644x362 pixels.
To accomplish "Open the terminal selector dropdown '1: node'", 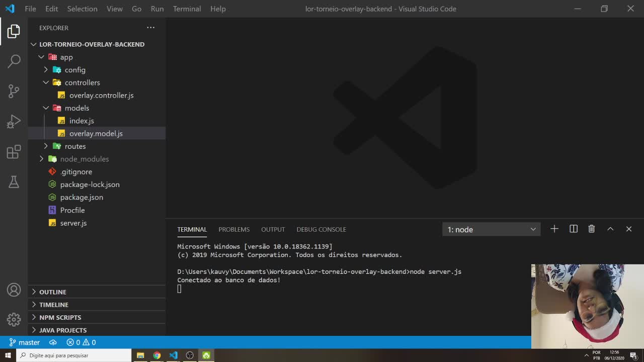I will [x=491, y=229].
